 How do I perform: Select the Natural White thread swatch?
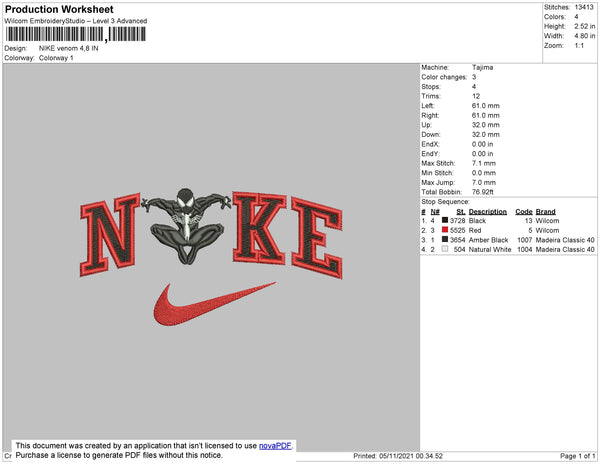click(445, 249)
